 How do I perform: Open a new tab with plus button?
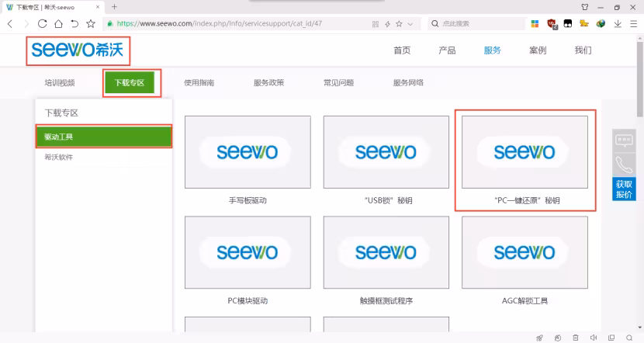[x=114, y=7]
